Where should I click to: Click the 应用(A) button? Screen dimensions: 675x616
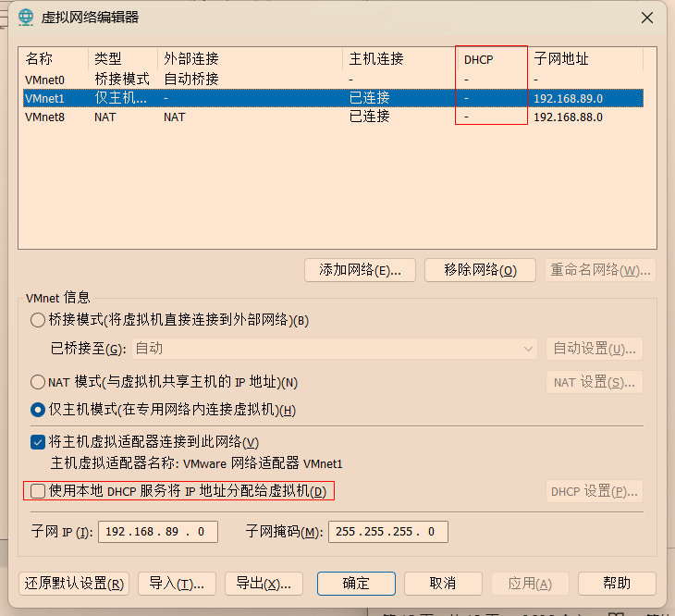pyautogui.click(x=530, y=584)
